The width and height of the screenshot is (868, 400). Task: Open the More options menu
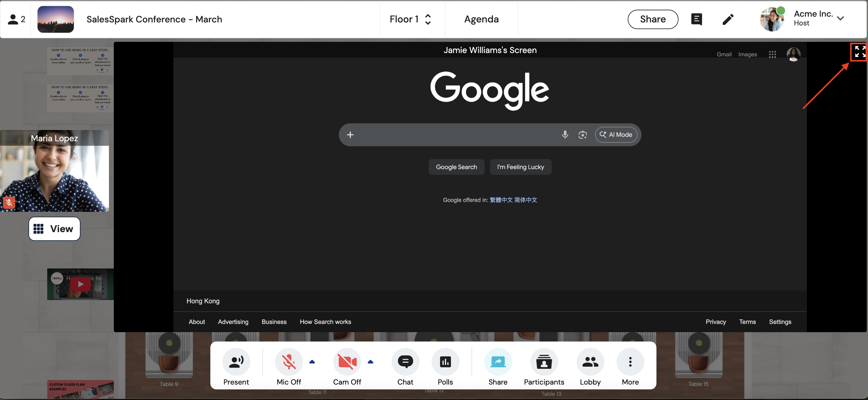(630, 362)
